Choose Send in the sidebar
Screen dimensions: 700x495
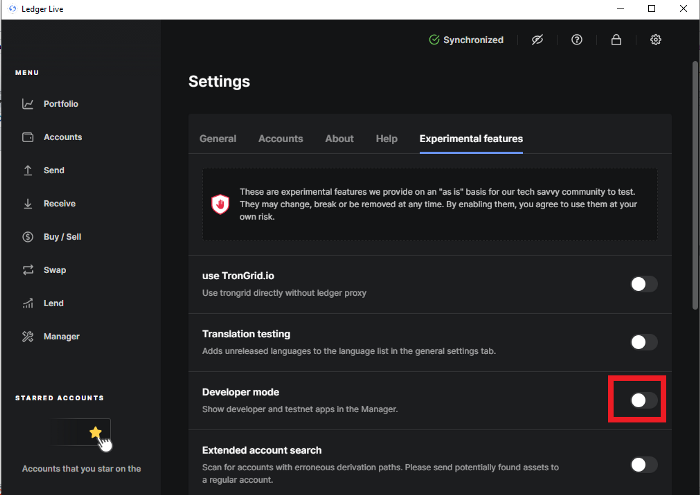[x=54, y=171]
